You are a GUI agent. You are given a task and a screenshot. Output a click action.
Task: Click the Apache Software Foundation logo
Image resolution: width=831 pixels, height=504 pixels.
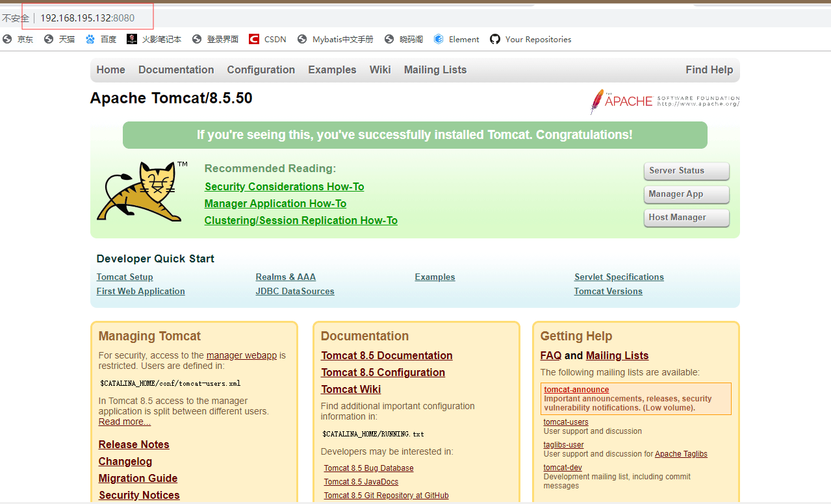[665, 101]
